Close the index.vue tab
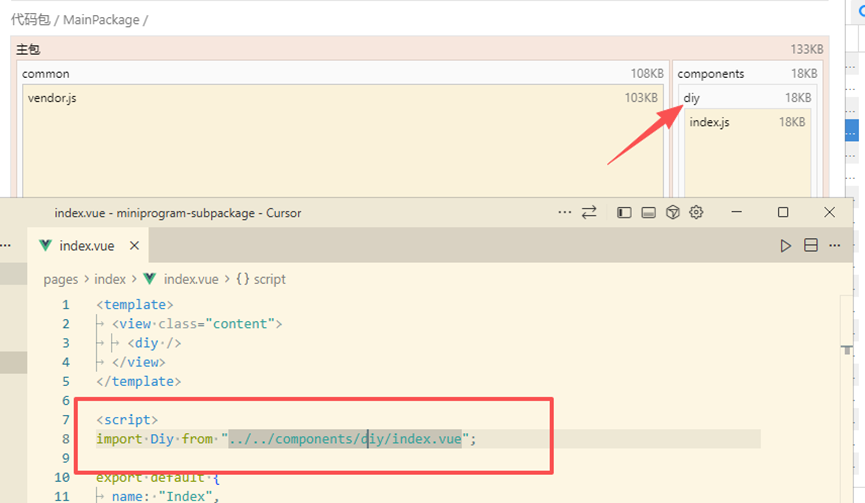 (134, 246)
